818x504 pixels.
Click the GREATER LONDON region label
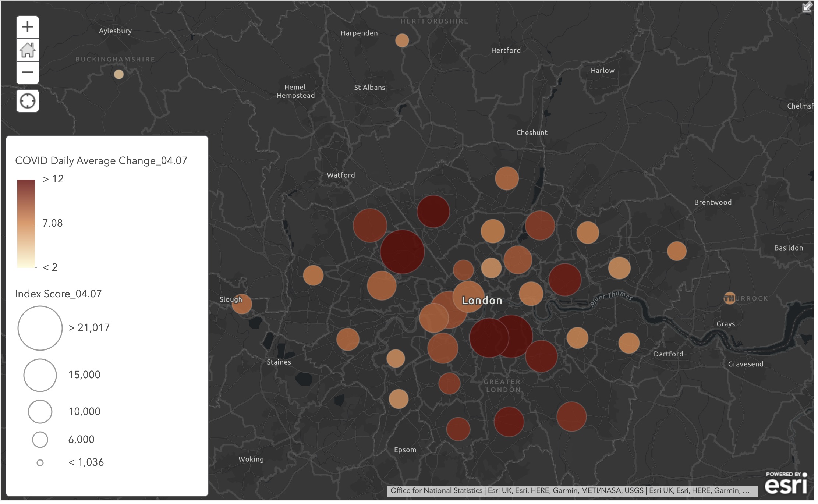click(x=503, y=386)
